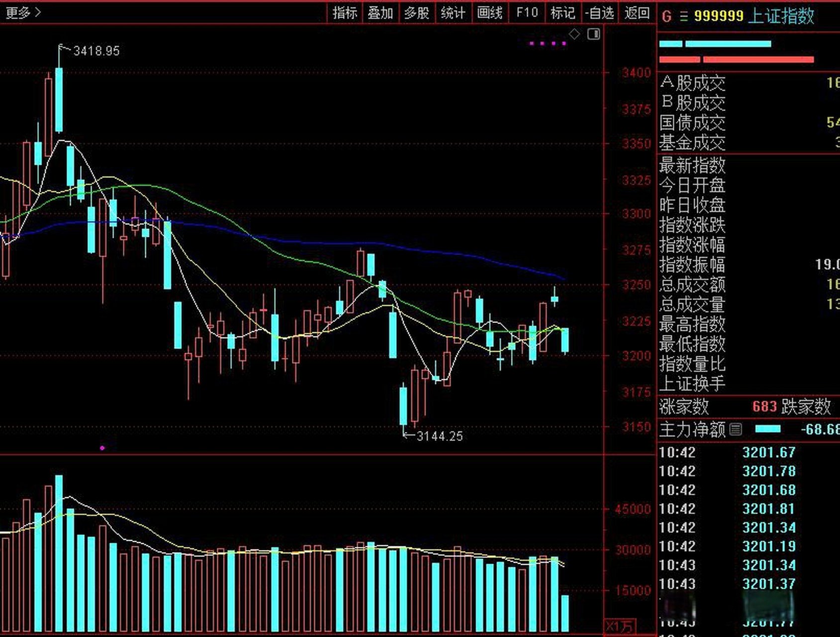Select the tick price 3201.37

[769, 584]
